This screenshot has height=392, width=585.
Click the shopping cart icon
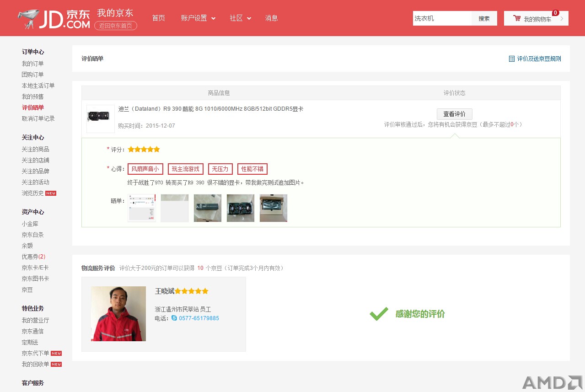(x=517, y=18)
